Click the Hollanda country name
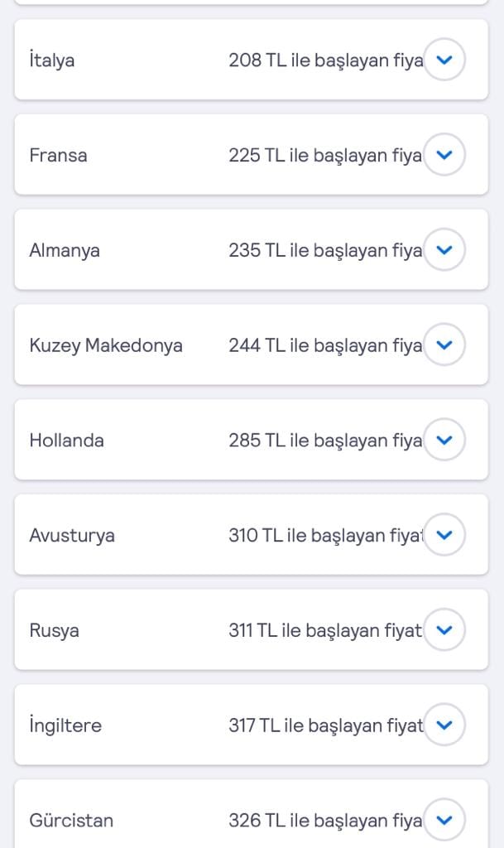This screenshot has height=848, width=504. 67,441
